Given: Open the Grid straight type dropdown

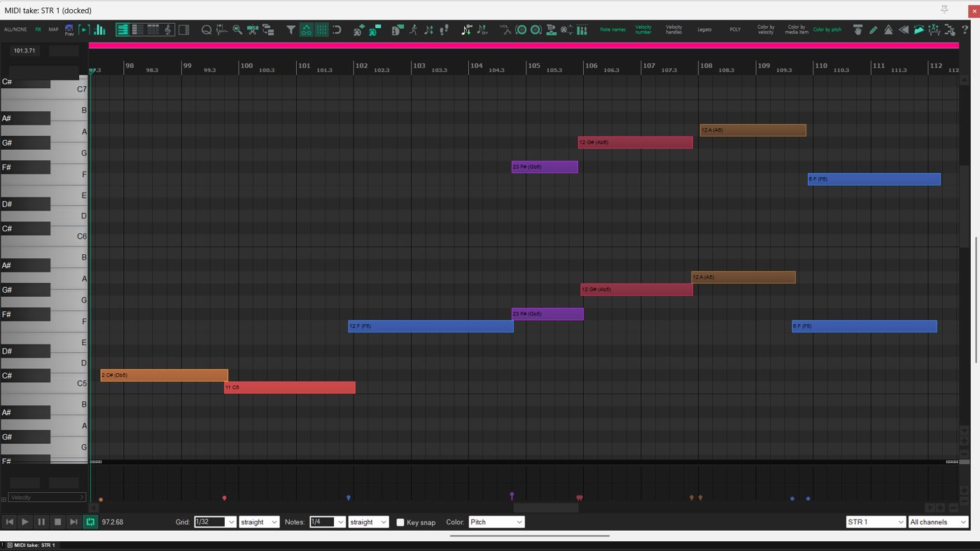Looking at the screenshot, I should pos(259,522).
